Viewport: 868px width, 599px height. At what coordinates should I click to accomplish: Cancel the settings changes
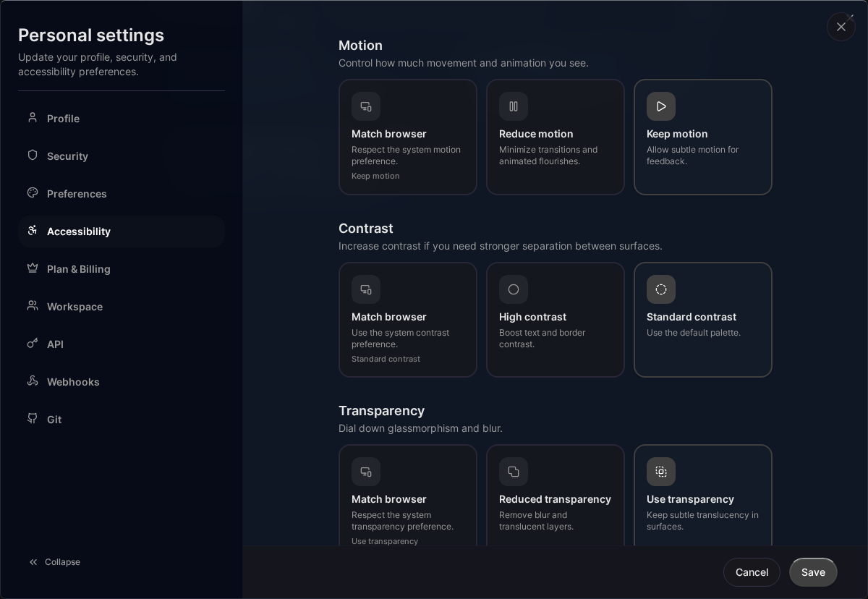tap(752, 572)
